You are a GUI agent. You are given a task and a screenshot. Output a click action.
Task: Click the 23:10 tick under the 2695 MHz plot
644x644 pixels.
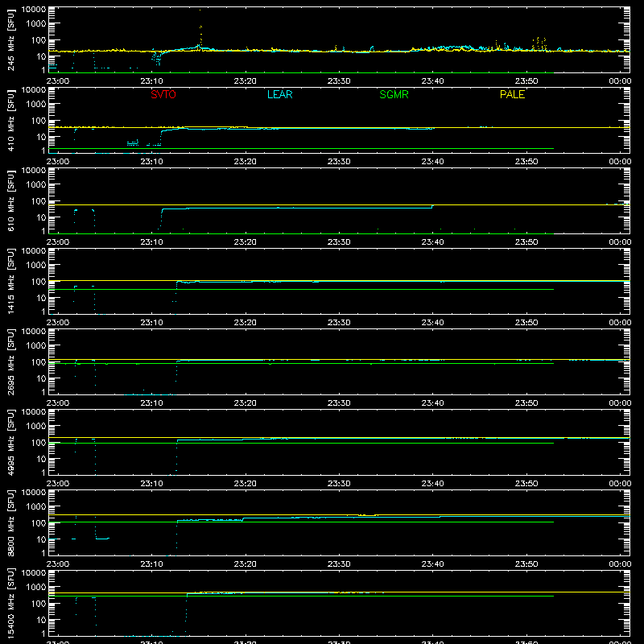click(x=151, y=403)
